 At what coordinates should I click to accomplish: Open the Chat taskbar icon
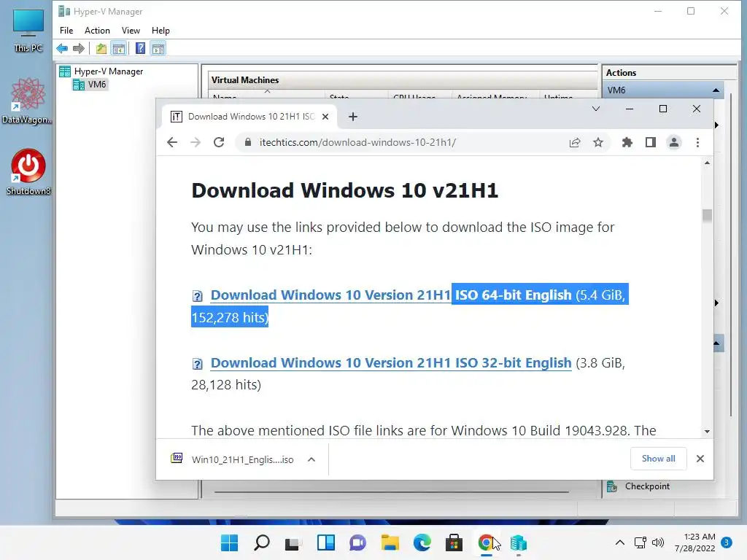pyautogui.click(x=357, y=542)
